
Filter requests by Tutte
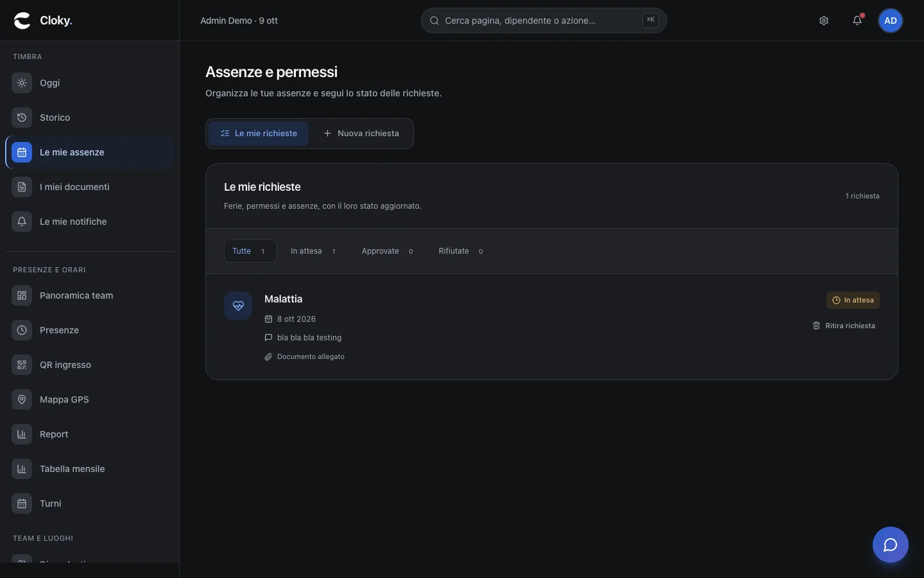[250, 251]
